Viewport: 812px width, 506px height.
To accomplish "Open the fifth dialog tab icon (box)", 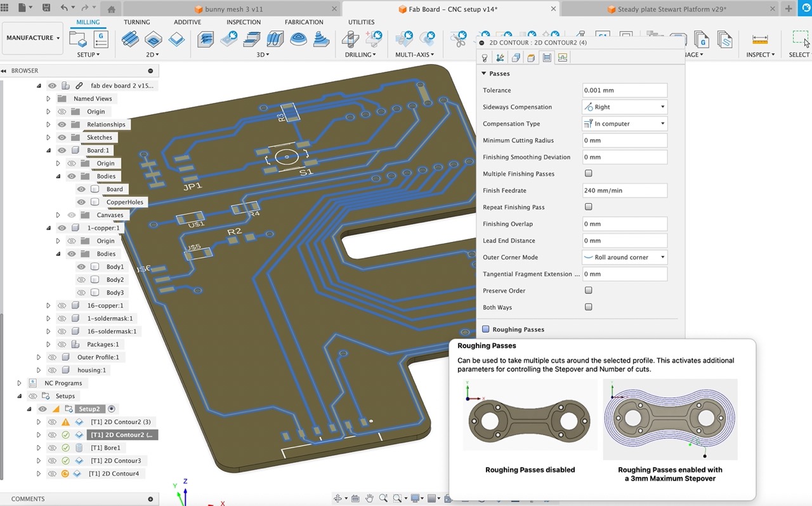I will point(531,58).
